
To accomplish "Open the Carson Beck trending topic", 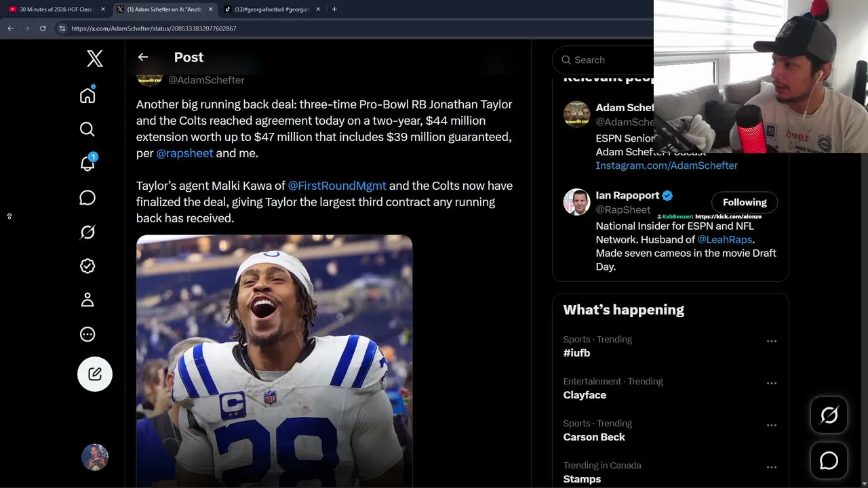I will [594, 437].
